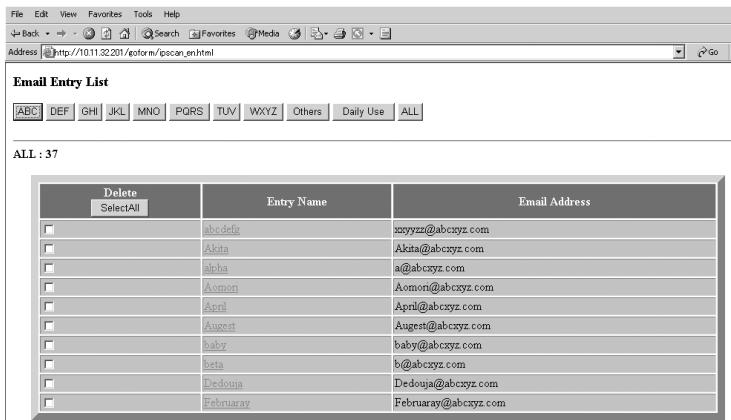Print the page with the printer icon
Image resolution: width=731 pixels, height=420 pixels.
point(340,34)
